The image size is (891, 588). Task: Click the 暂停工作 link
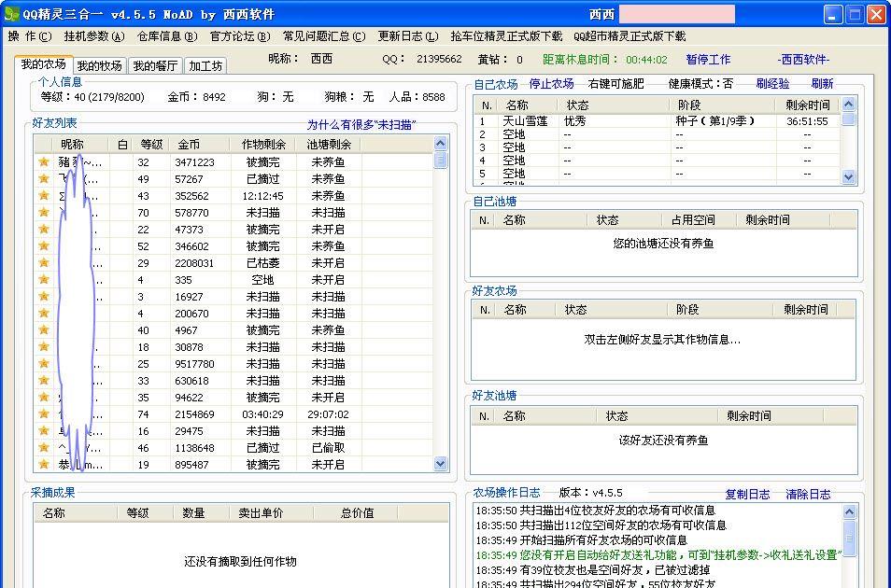coord(708,59)
